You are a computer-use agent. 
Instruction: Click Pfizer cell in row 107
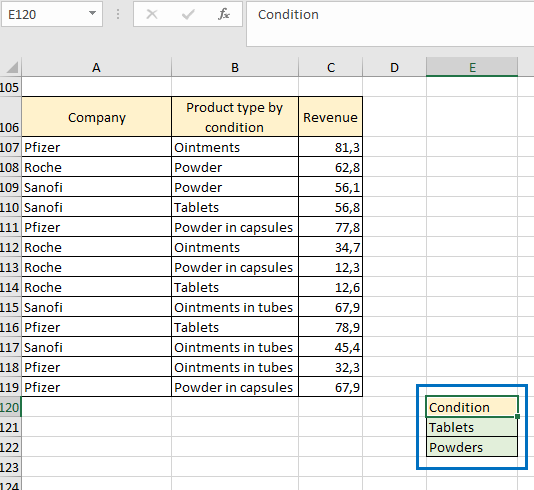[97, 147]
